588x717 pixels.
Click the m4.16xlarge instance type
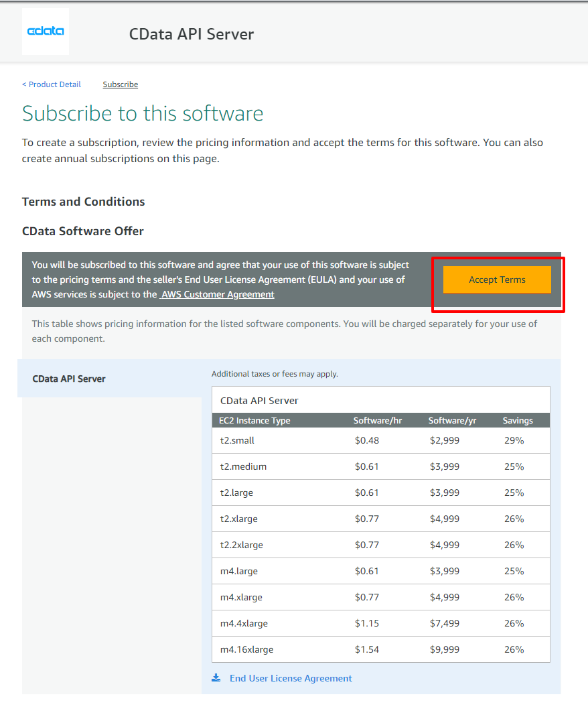point(246,649)
